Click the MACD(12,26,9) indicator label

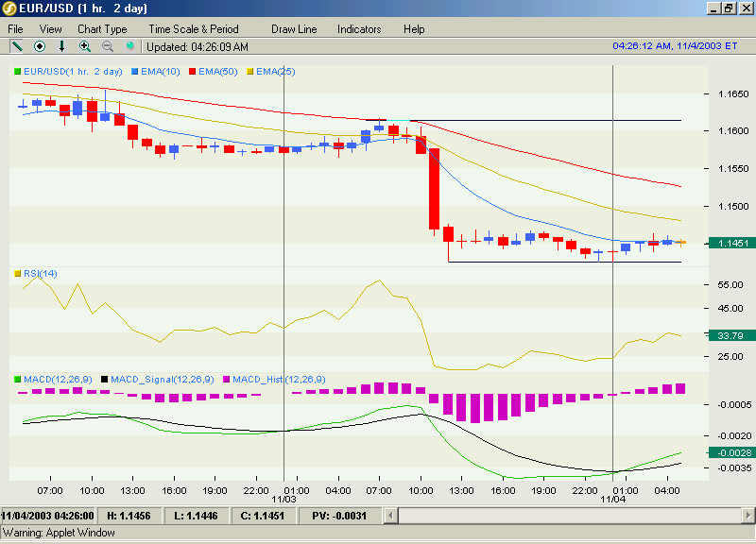(x=58, y=380)
